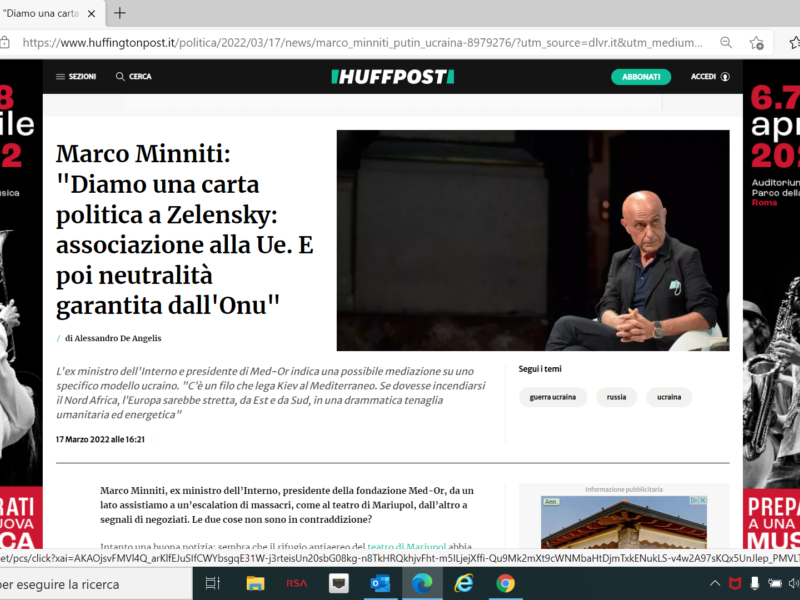Open author Alessandro De Angelis page
This screenshot has height=600, width=800.
pos(118,338)
